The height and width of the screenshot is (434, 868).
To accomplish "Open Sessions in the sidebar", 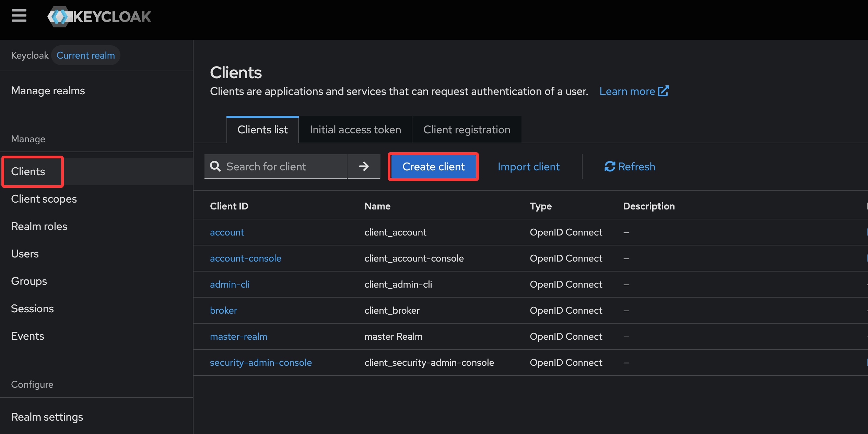I will click(32, 309).
